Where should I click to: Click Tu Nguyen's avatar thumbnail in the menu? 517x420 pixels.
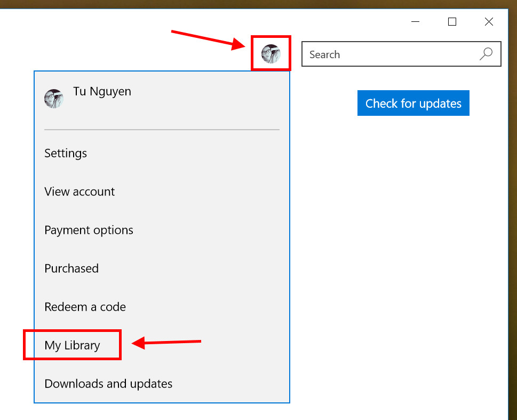[x=54, y=98]
